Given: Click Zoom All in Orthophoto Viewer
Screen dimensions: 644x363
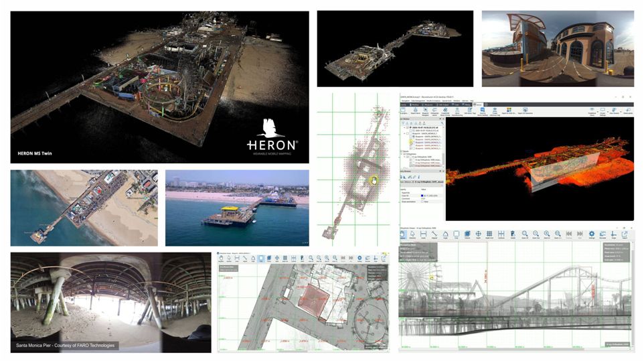Looking at the screenshot, I should point(525,234).
